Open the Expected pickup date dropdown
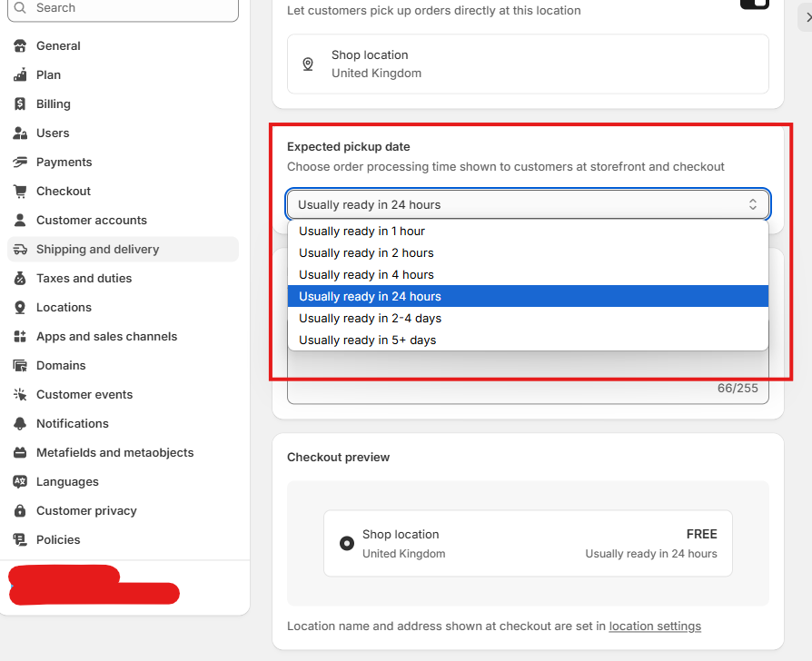812x661 pixels. point(528,204)
